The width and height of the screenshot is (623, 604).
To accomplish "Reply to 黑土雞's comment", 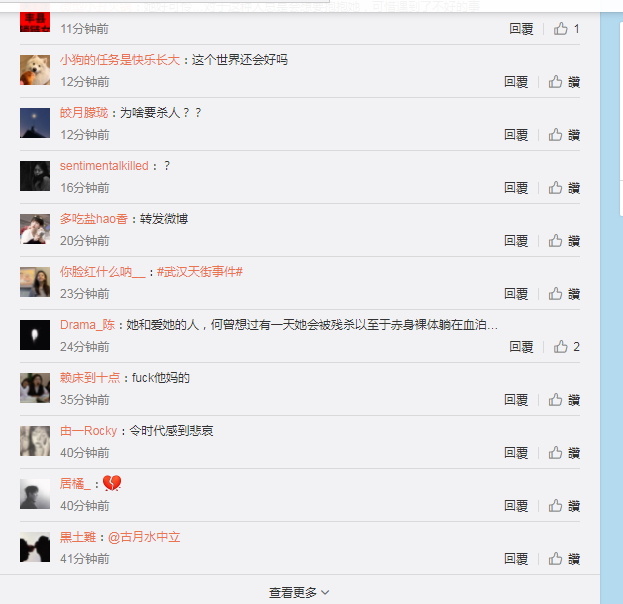I will pyautogui.click(x=516, y=559).
